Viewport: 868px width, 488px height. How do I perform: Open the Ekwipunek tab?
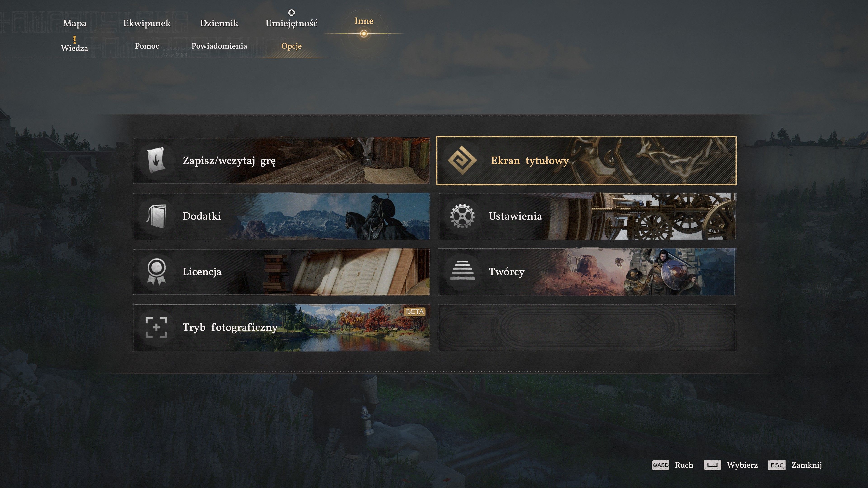click(147, 23)
